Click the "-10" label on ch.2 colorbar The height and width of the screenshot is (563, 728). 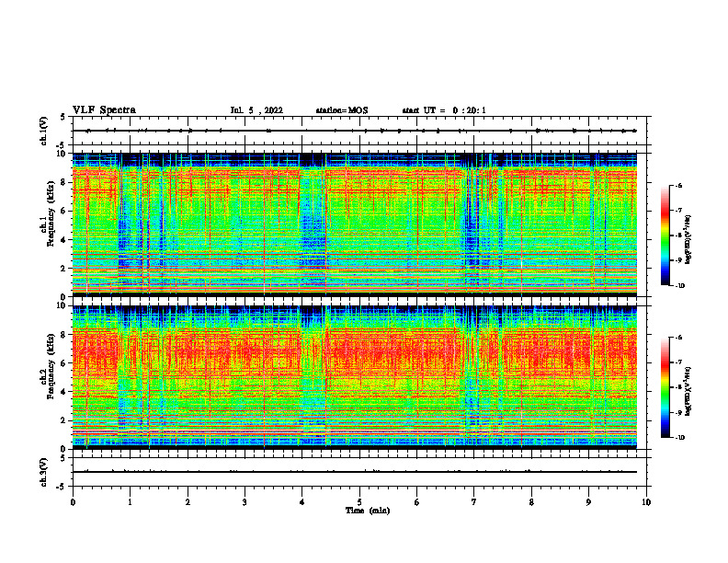[x=680, y=438]
